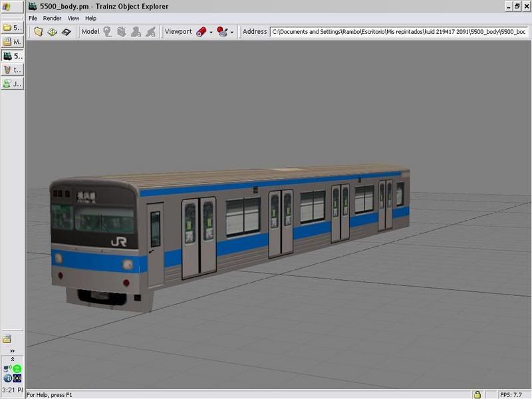
Task: Switch to the yellow folder taskbar button
Action: click(12, 28)
